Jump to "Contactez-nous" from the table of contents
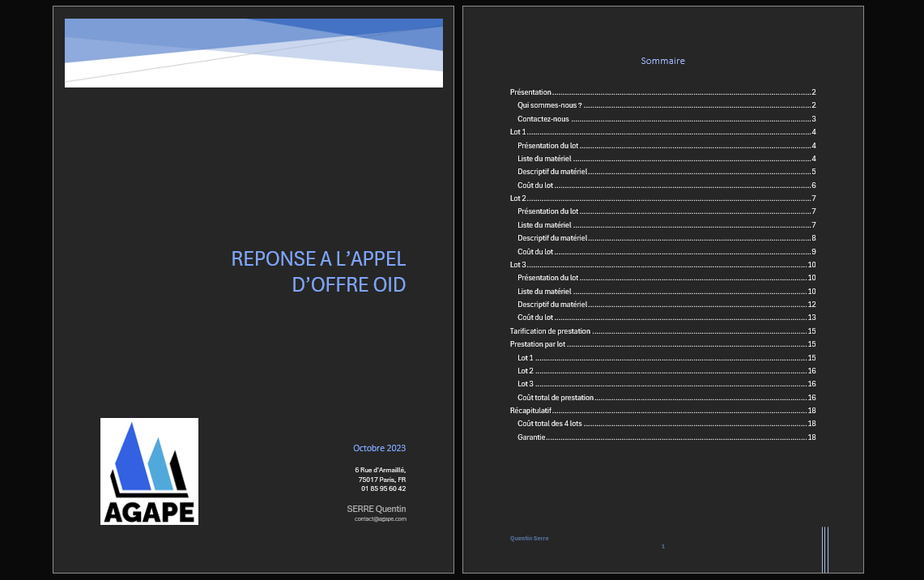Image resolution: width=924 pixels, height=580 pixels. tap(543, 119)
